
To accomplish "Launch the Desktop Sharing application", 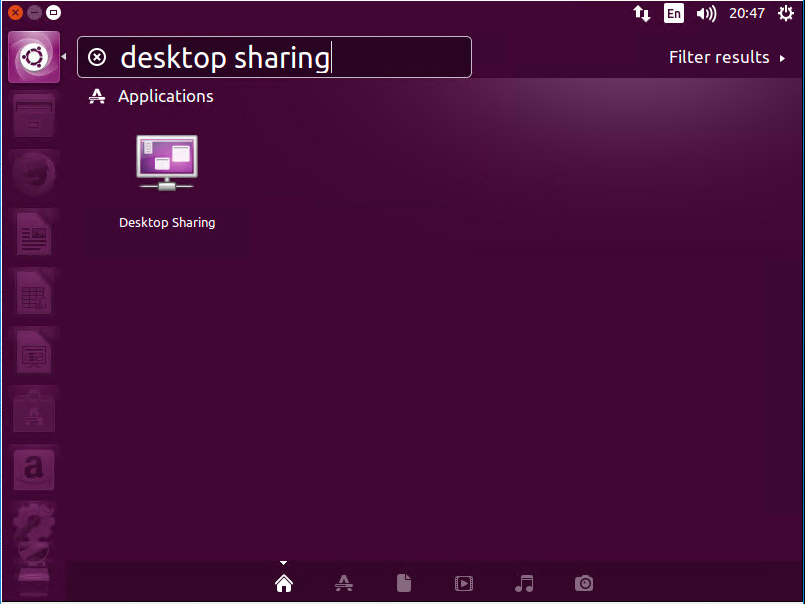I will 167,180.
